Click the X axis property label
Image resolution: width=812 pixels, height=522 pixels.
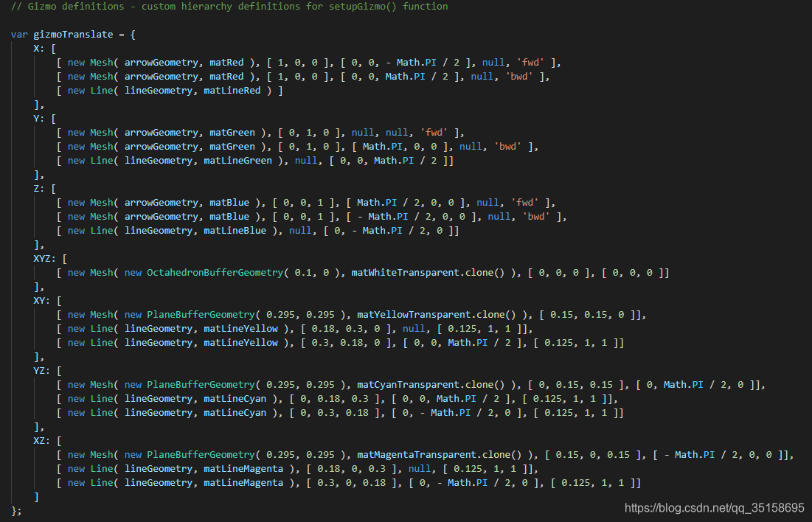[x=38, y=48]
